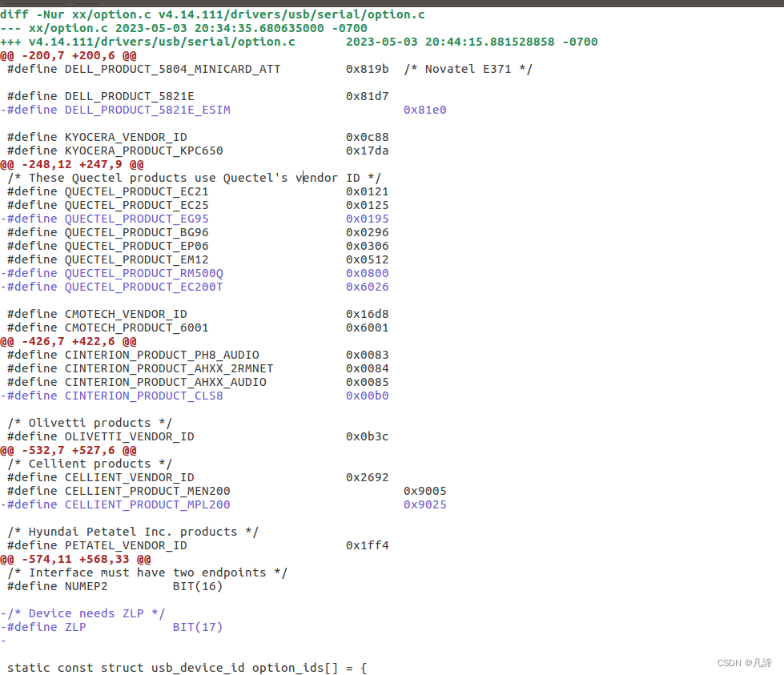
Task: Click the value 0x1ff4
Action: click(x=367, y=545)
